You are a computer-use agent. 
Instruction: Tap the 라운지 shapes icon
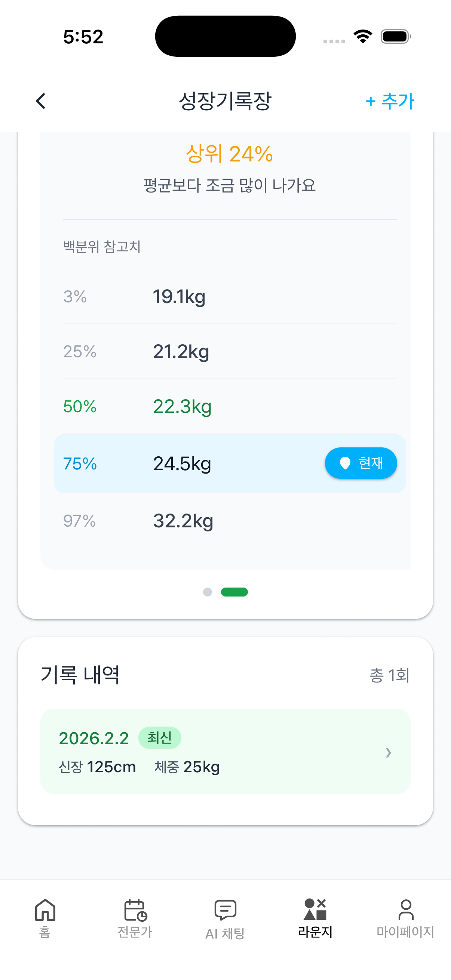tap(315, 909)
